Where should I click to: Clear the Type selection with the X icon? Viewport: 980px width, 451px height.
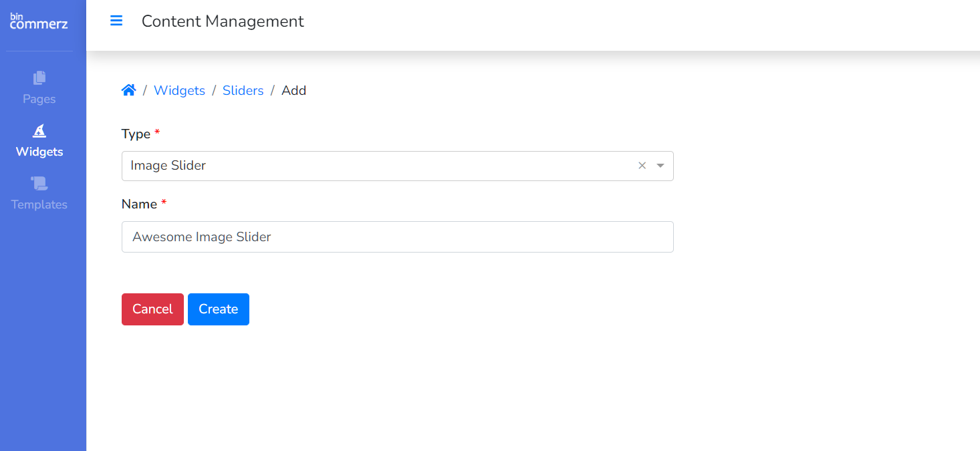[642, 166]
